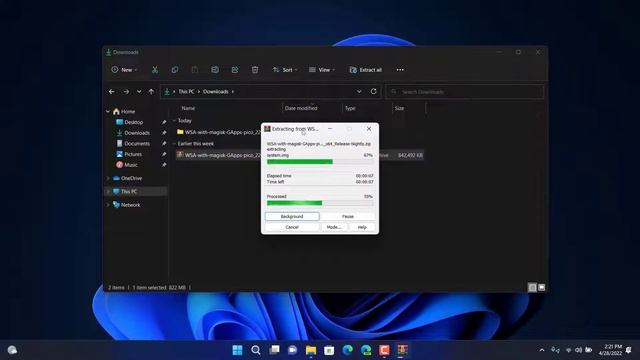Click the Cut icon in File Explorer toolbar
The image size is (640, 360).
[155, 70]
